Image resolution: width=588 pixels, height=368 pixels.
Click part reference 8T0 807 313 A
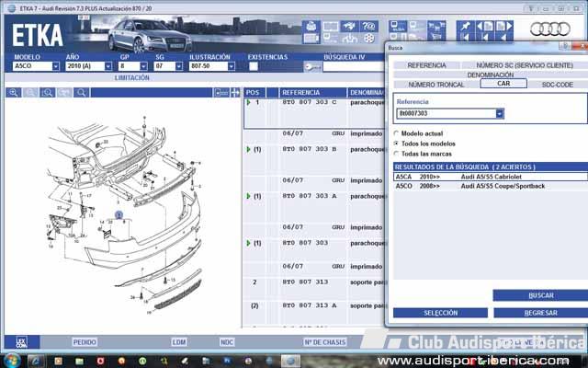point(310,305)
